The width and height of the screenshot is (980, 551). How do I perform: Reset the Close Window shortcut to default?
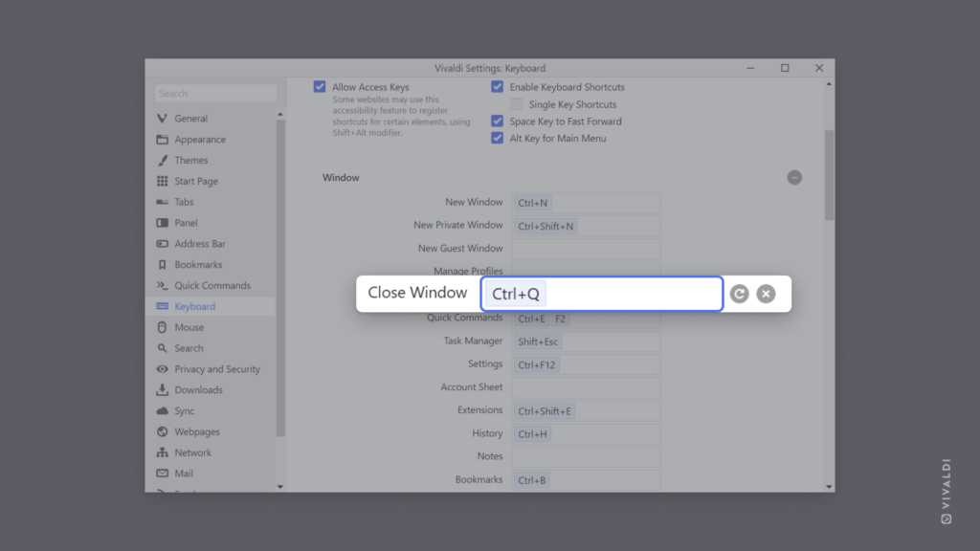pos(740,294)
